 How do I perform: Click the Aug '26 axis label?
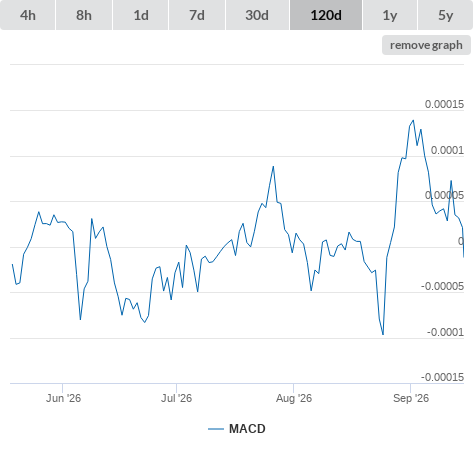(294, 398)
